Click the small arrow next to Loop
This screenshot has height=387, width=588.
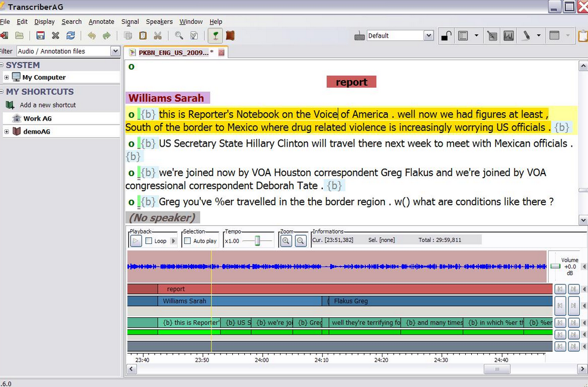click(173, 241)
